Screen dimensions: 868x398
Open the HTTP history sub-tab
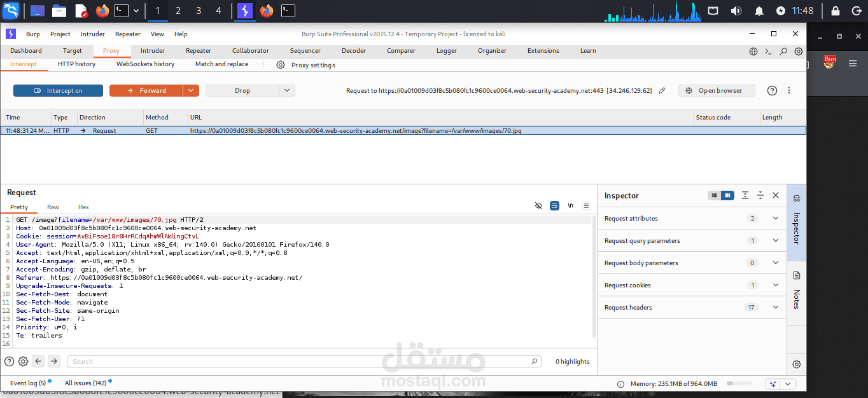[x=76, y=64]
